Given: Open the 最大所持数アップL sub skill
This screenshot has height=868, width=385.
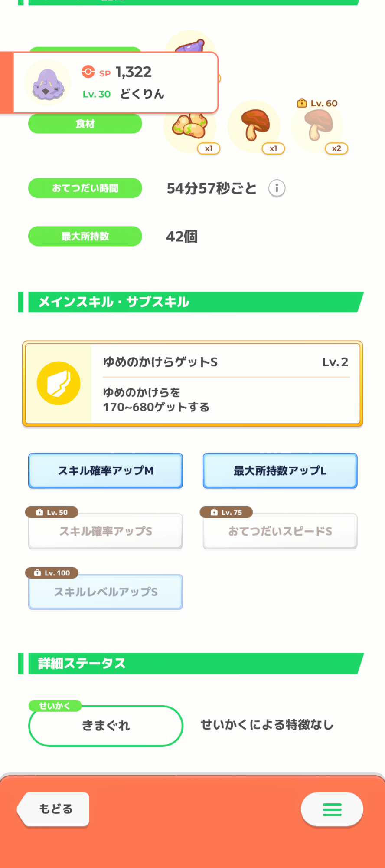Looking at the screenshot, I should tap(280, 471).
